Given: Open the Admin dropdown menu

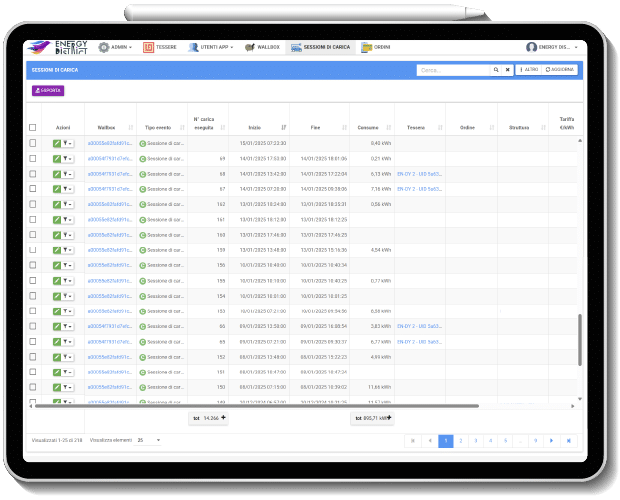Looking at the screenshot, I should point(117,47).
